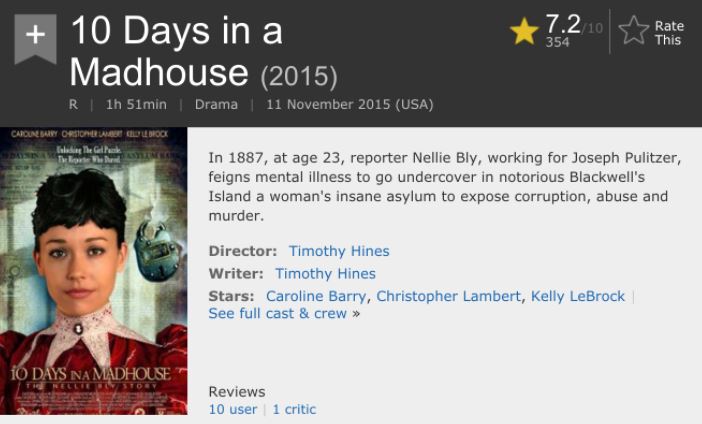Click the movie title 10 Days in a Madhouse
This screenshot has height=424, width=702.
point(176,51)
